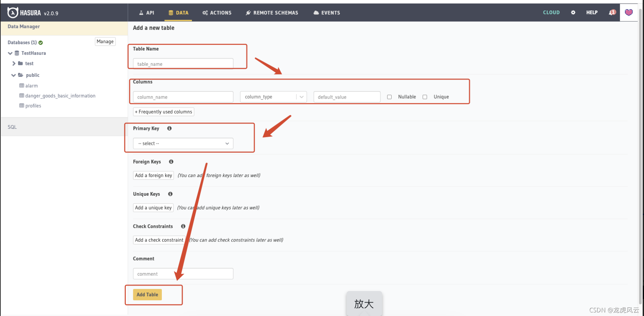Click Add a check constraint button
The height and width of the screenshot is (316, 644).
click(159, 240)
